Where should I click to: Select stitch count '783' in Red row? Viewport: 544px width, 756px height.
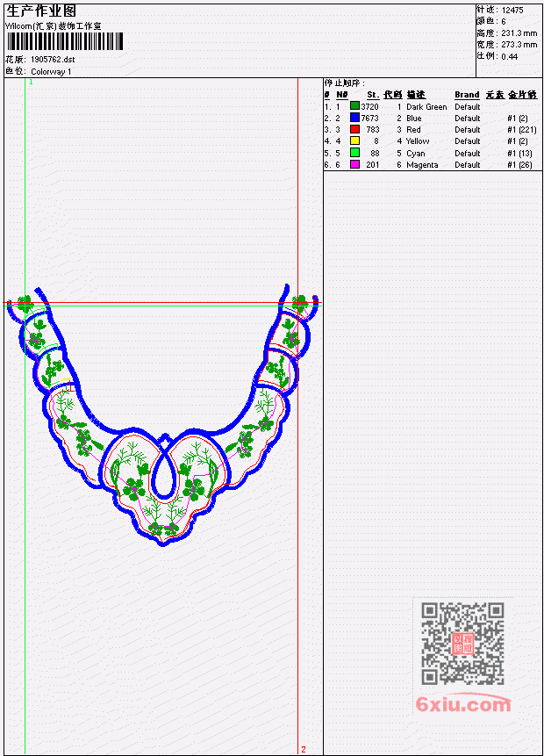coord(373,130)
